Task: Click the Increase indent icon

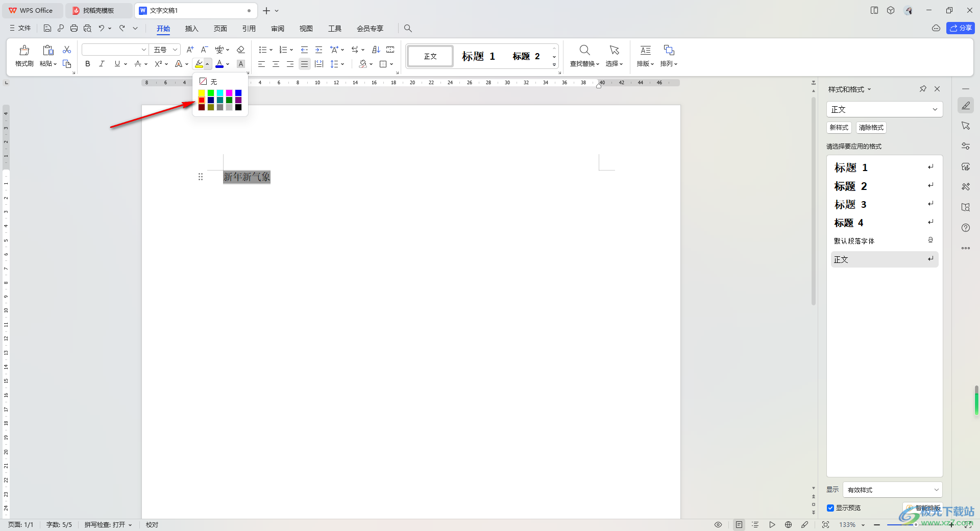Action: point(318,50)
